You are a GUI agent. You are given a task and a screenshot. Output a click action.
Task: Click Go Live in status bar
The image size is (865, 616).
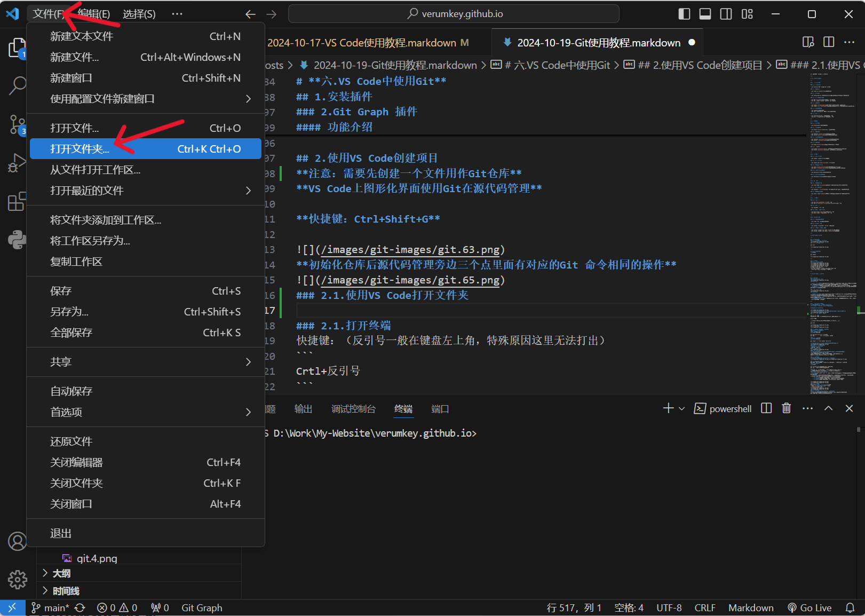(x=810, y=608)
